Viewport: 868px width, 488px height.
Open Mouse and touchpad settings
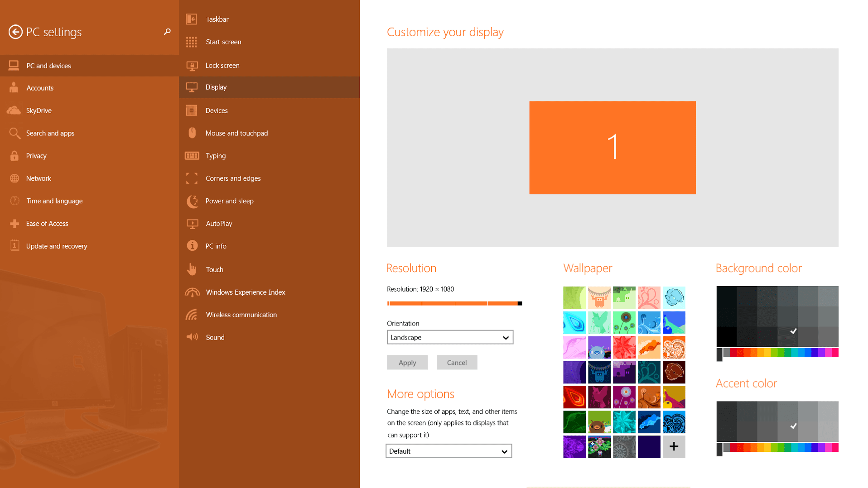[x=192, y=133]
